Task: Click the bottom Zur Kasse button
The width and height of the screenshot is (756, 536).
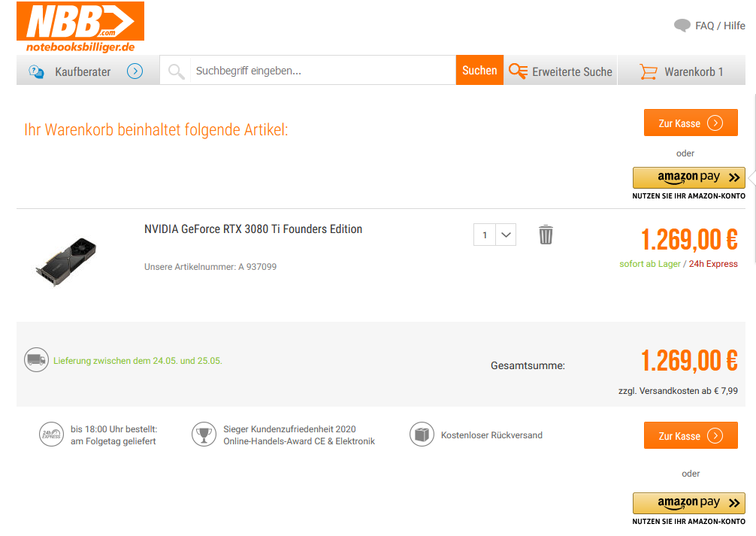Action: (x=691, y=435)
